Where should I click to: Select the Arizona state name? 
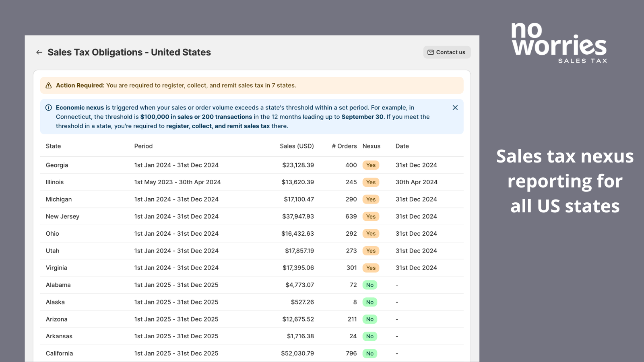point(57,319)
